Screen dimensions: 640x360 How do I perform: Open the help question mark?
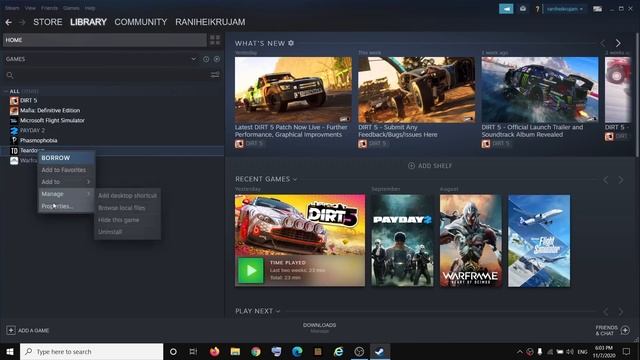tap(537, 9)
